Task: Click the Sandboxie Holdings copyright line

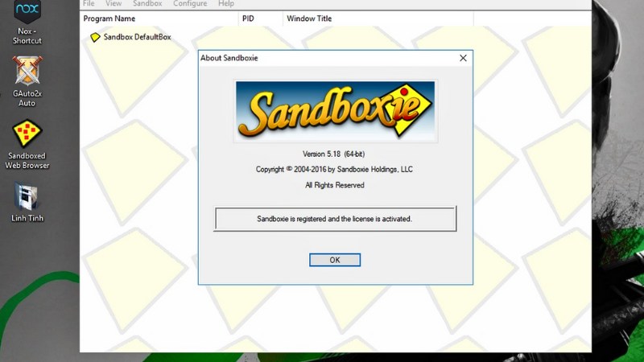Action: [334, 169]
